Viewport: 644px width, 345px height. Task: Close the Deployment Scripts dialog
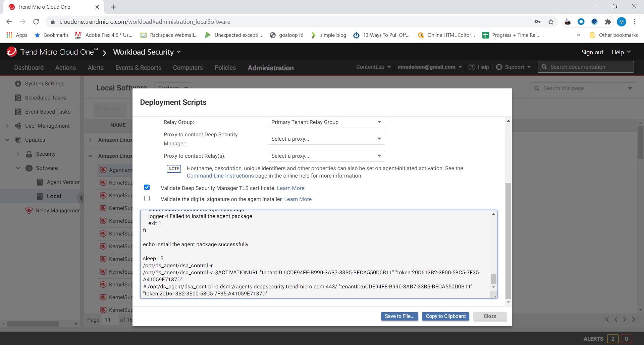click(490, 316)
